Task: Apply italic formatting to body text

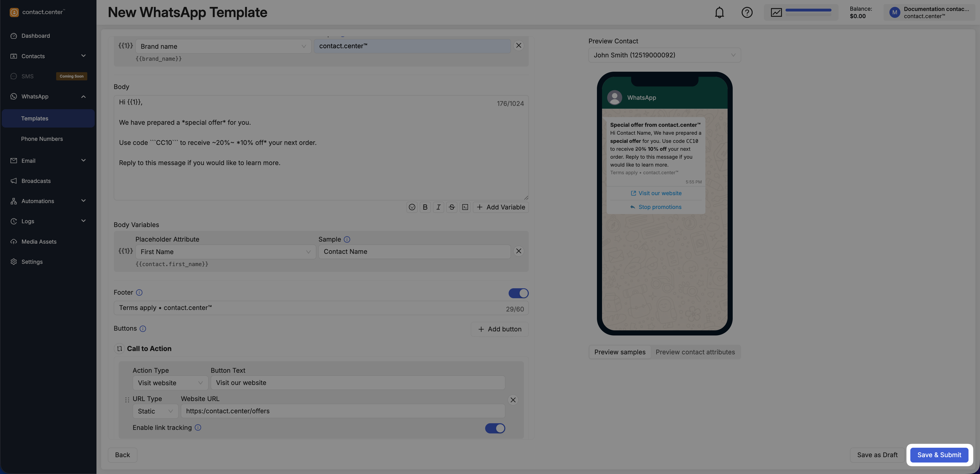Action: click(438, 207)
